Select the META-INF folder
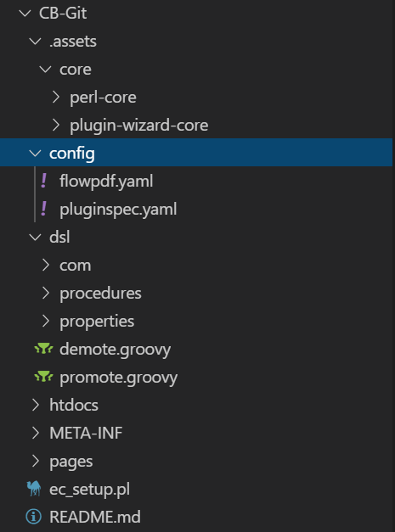The image size is (395, 532). (x=86, y=433)
